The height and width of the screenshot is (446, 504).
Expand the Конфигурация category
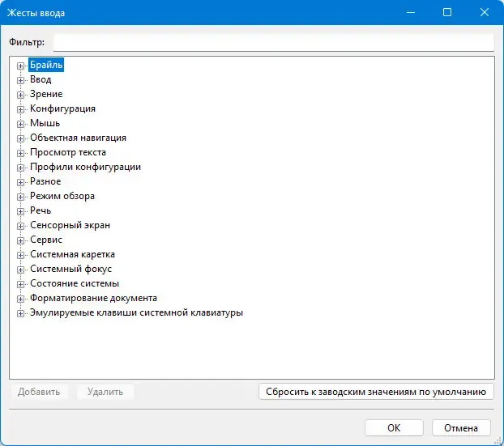tap(20, 109)
